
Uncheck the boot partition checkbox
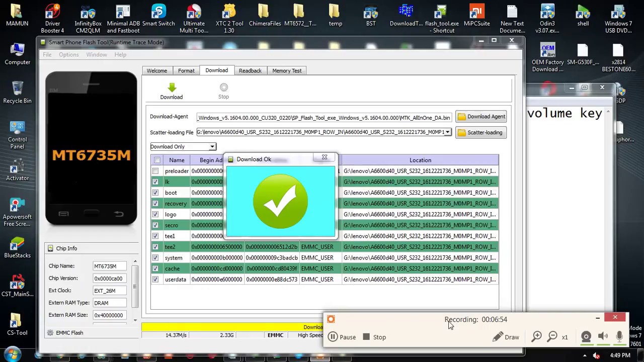coord(155,193)
